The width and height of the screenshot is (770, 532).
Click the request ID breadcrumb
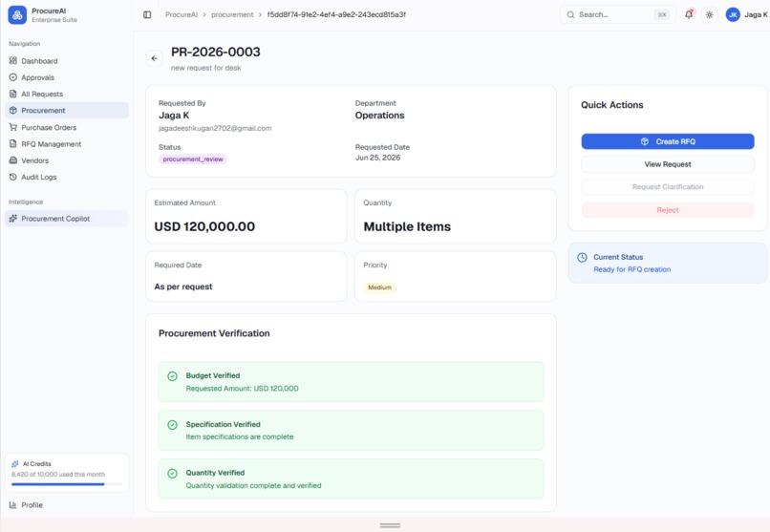(x=336, y=14)
